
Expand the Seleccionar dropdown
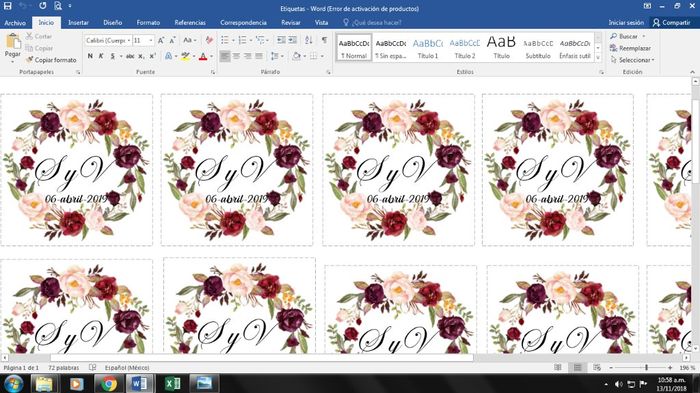click(x=633, y=60)
